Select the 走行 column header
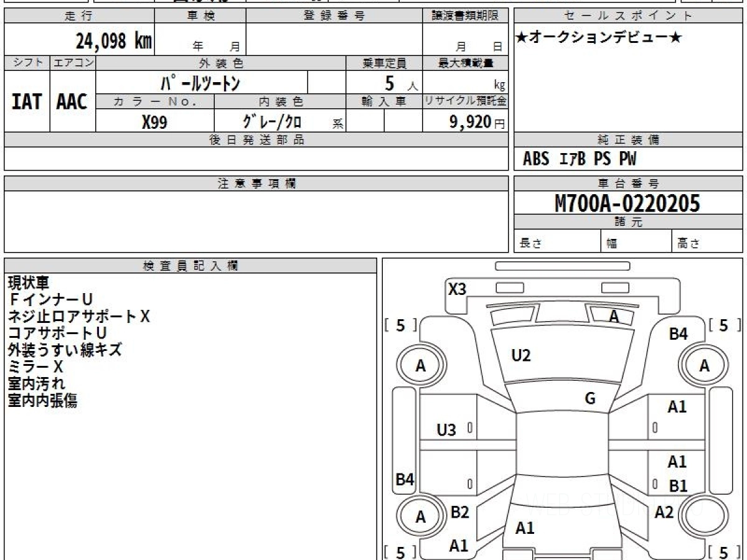The height and width of the screenshot is (560, 747). click(78, 16)
